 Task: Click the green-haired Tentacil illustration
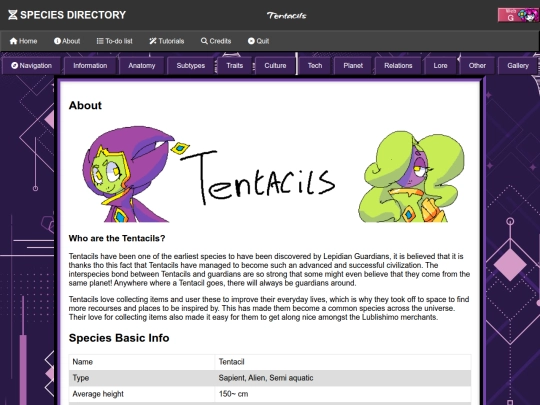[412, 176]
